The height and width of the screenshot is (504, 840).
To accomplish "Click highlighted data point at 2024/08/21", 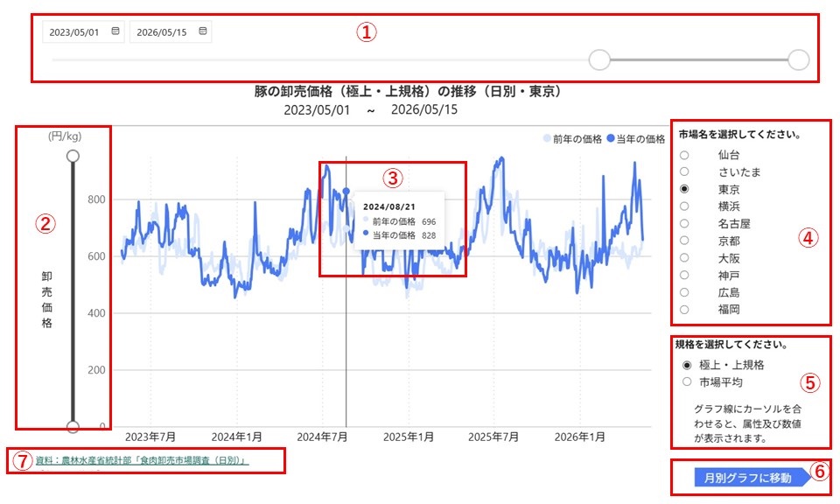I will pyautogui.click(x=346, y=192).
